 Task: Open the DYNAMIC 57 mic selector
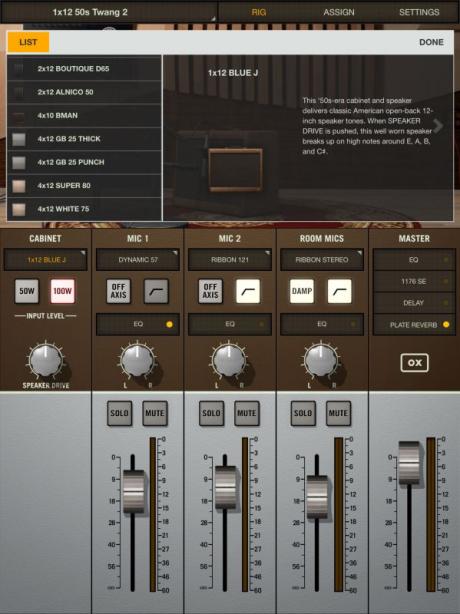pyautogui.click(x=138, y=260)
